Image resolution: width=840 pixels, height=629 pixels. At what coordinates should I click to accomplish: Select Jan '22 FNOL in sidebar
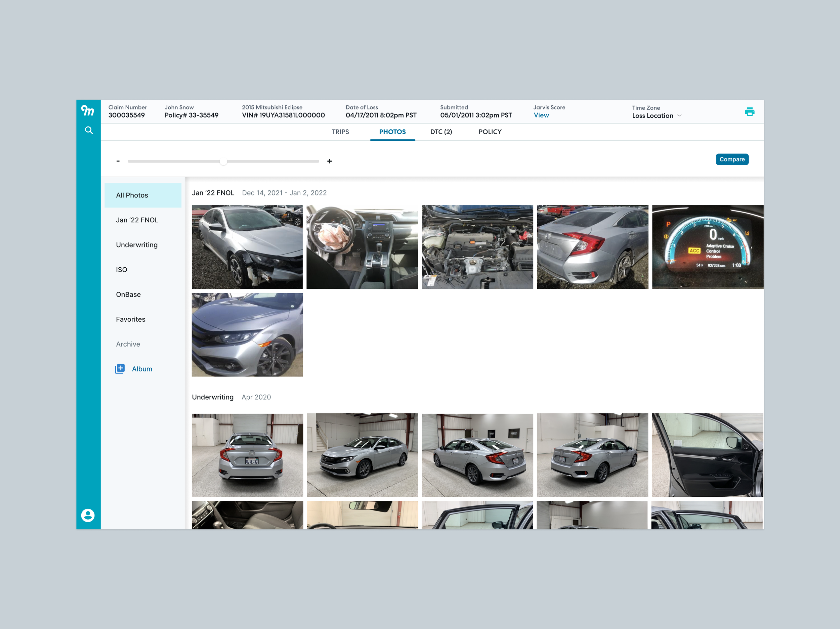tap(137, 220)
